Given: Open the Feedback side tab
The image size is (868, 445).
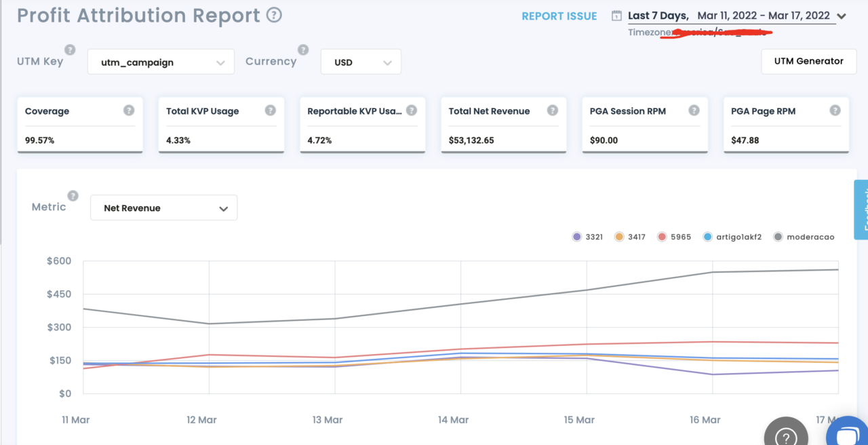Looking at the screenshot, I should point(861,209).
